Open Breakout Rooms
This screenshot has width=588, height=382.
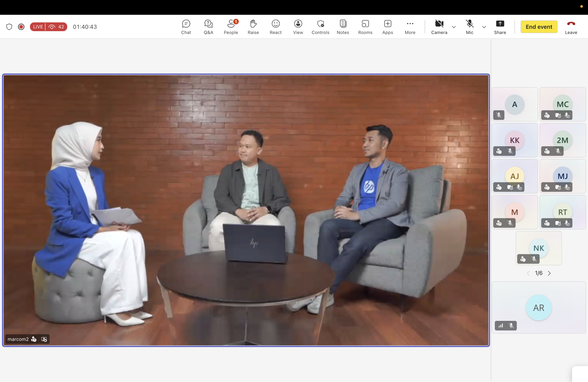tap(365, 27)
